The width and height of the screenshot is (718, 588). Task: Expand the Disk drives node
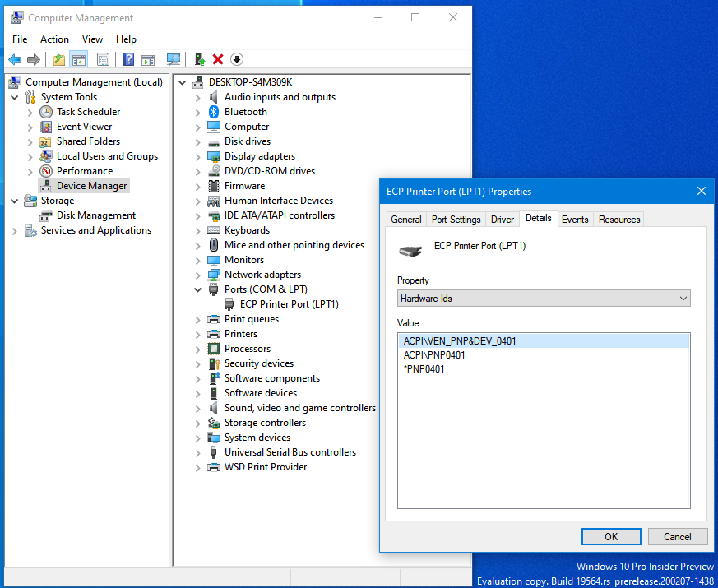198,142
